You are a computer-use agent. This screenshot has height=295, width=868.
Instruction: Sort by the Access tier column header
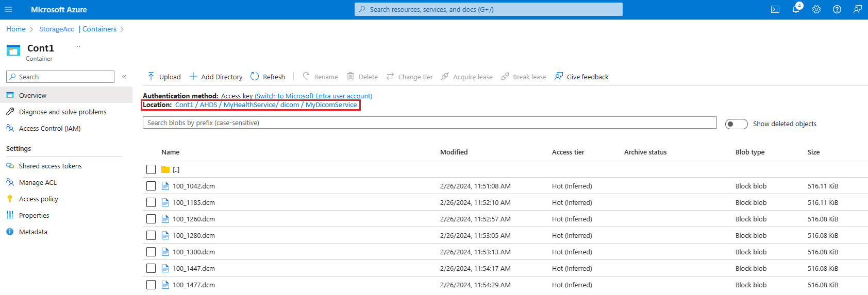[x=568, y=152]
